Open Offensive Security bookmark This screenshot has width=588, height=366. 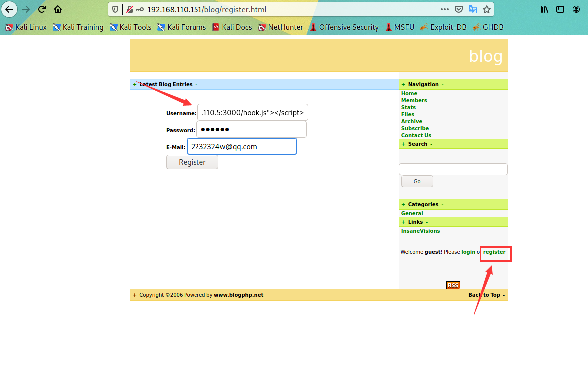point(344,27)
